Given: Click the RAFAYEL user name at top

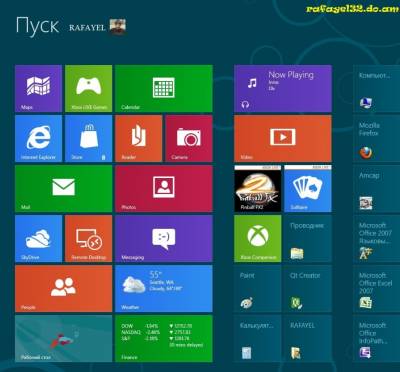Looking at the screenshot, I should pos(87,28).
